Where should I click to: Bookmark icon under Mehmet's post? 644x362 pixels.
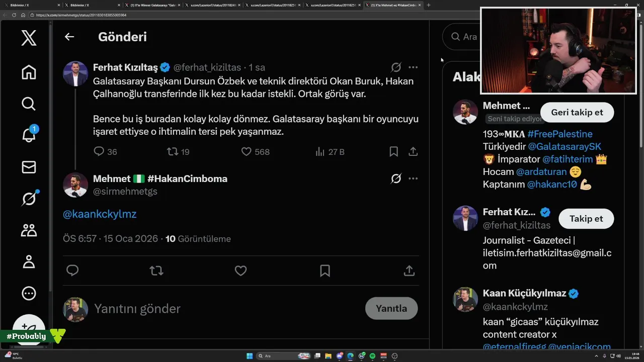coord(325,270)
